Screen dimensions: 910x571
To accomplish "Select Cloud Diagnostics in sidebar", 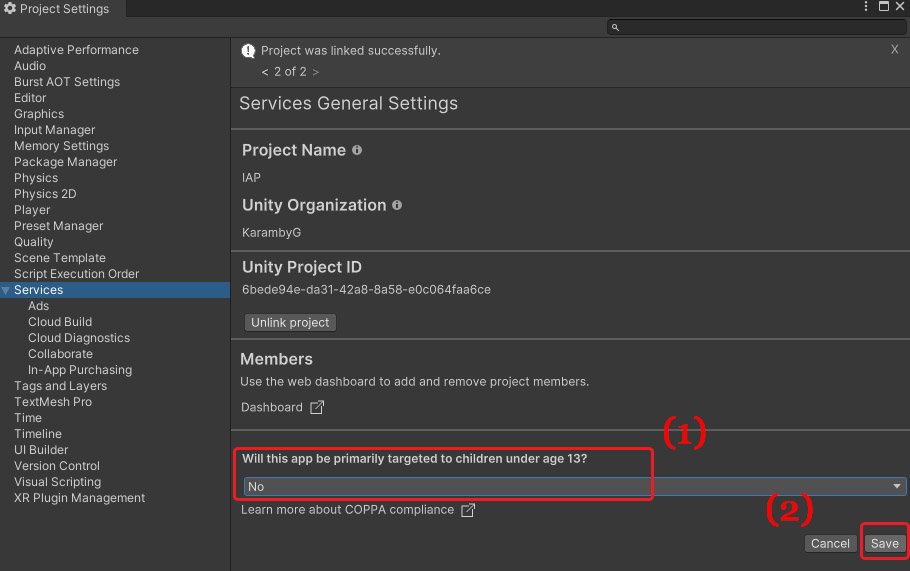I will click(79, 338).
